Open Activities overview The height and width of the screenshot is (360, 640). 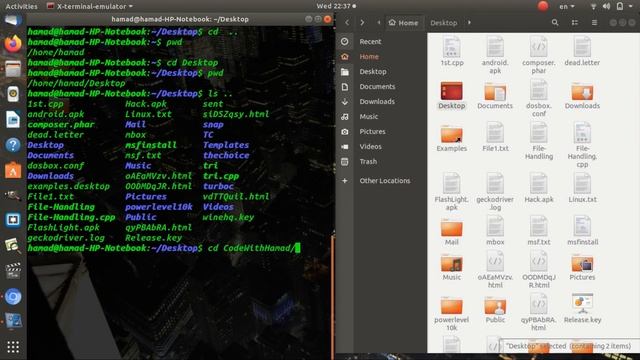coord(21,6)
